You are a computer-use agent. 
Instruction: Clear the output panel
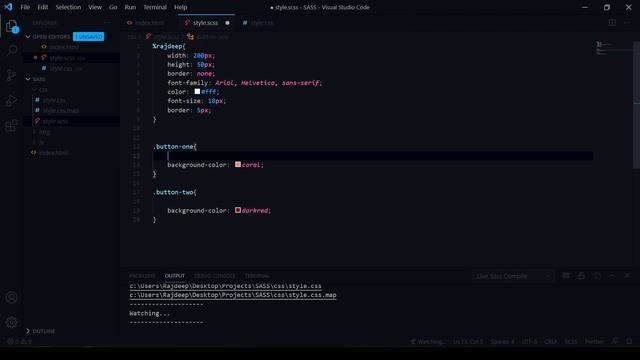pyautogui.click(x=566, y=276)
